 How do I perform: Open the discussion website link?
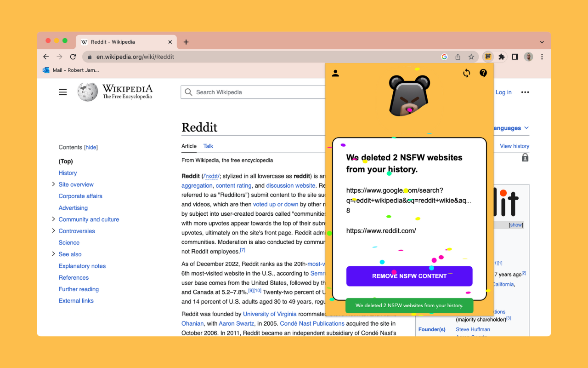click(291, 185)
